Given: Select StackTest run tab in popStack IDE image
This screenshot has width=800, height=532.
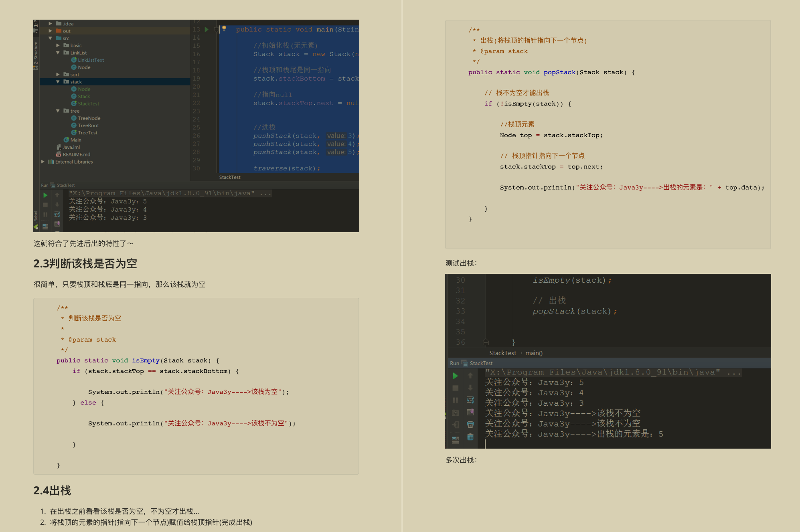Looking at the screenshot, I should pyautogui.click(x=481, y=363).
